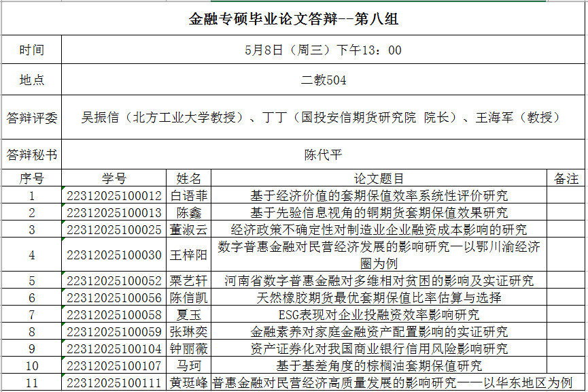588x392 pixels.
Task: Select the name cell 董淑云
Action: coord(188,229)
